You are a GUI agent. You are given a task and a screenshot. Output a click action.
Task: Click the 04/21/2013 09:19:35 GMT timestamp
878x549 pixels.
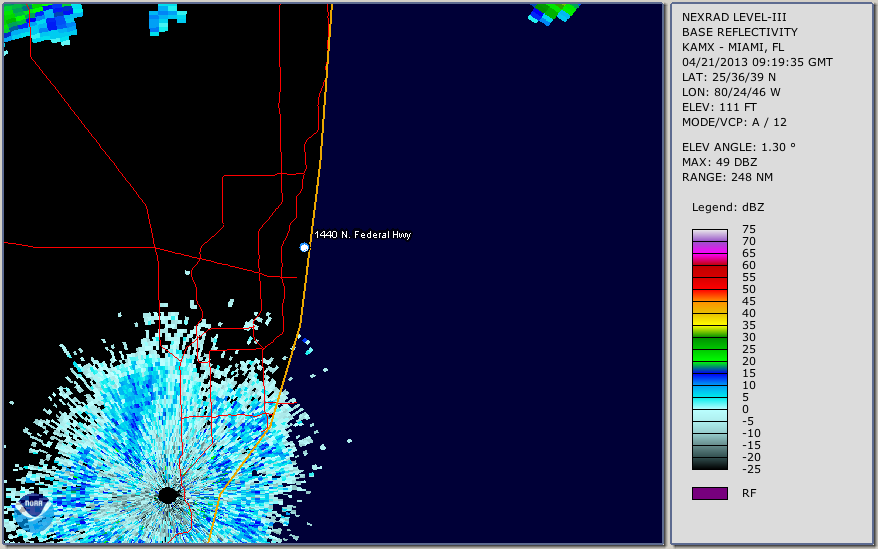(757, 62)
